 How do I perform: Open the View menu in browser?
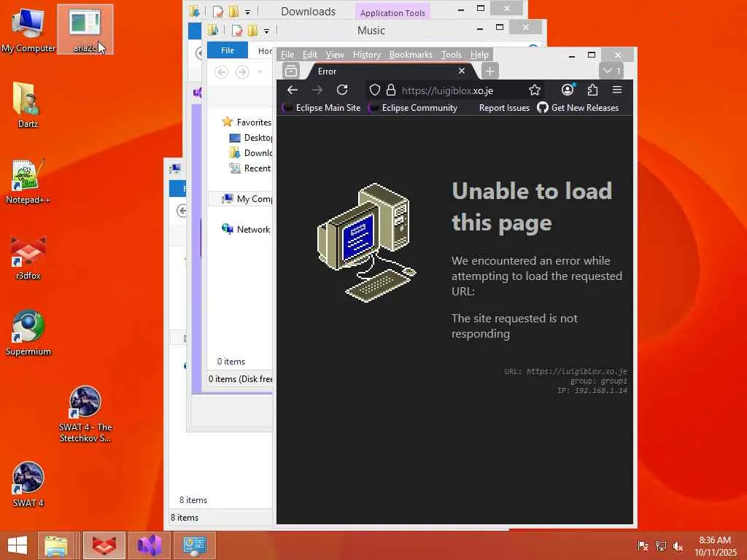point(335,55)
